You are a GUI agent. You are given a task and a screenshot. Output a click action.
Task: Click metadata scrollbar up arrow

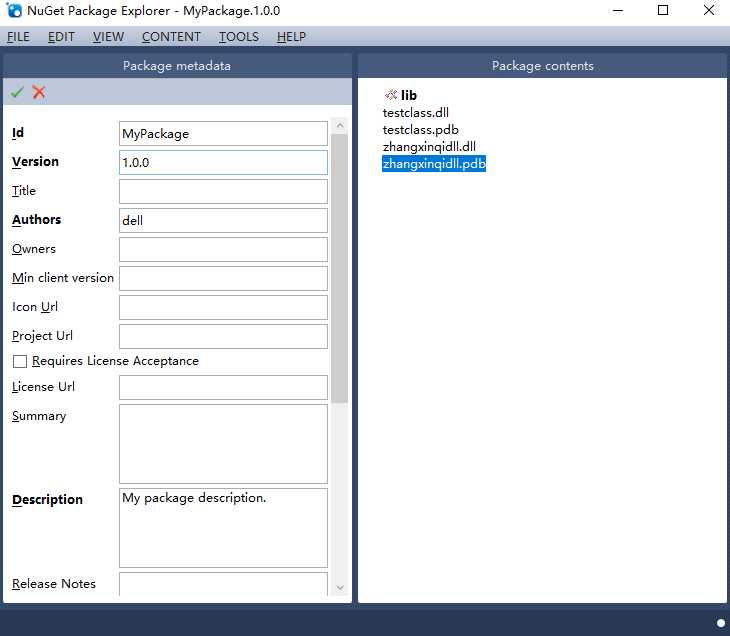[x=340, y=126]
